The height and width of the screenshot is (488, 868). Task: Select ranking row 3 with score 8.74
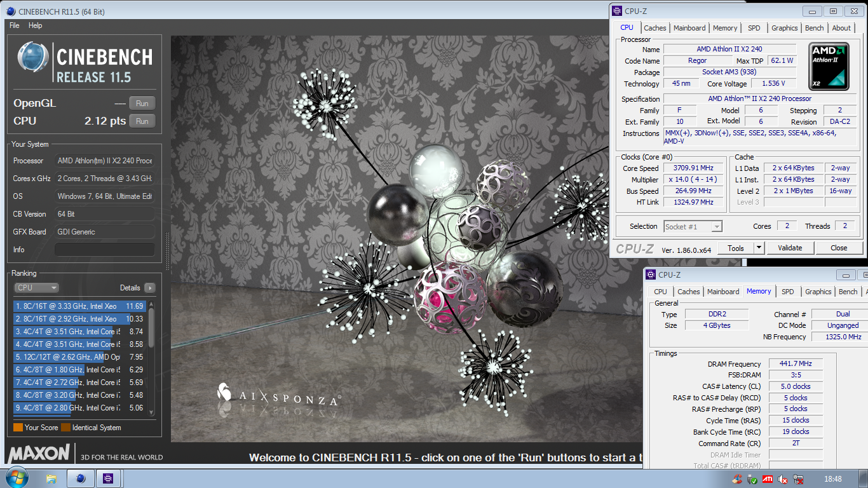[80, 332]
